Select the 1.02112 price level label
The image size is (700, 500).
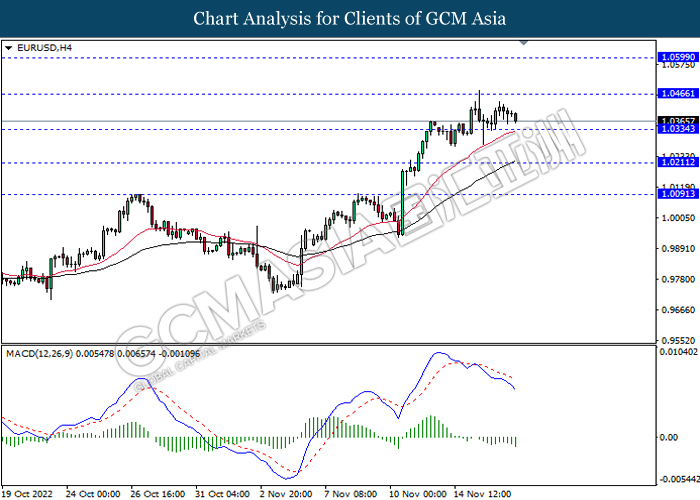(x=673, y=163)
